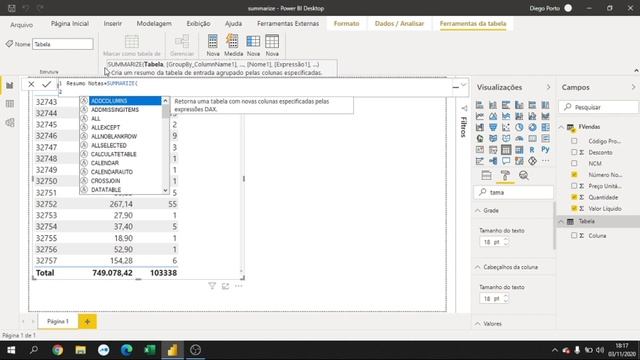
Task: Select the Python visual icon
Action: [x=545, y=150]
